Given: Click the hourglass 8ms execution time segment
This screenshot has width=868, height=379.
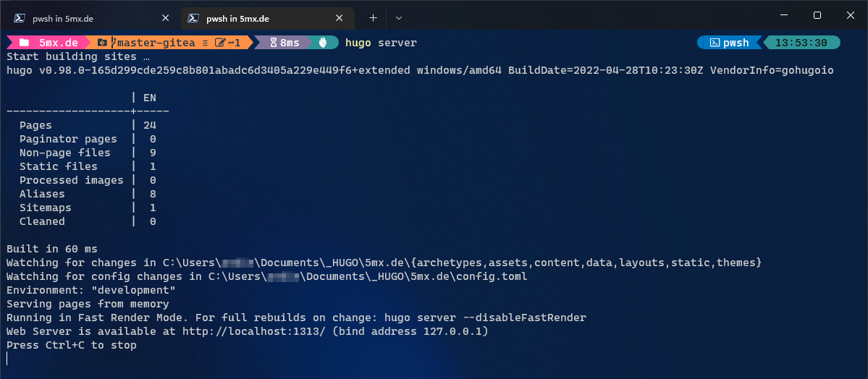Looking at the screenshot, I should 284,43.
